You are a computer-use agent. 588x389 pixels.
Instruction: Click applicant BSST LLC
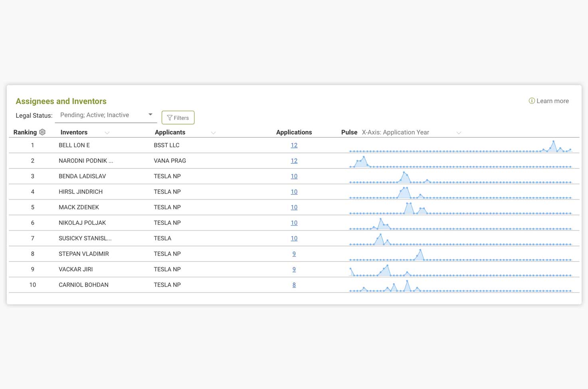click(x=166, y=145)
